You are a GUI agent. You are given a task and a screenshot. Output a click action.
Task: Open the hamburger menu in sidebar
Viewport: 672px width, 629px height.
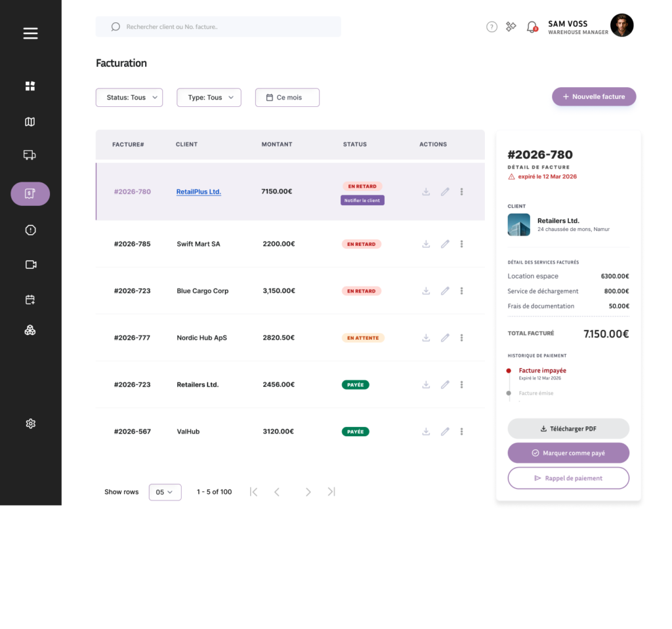(x=30, y=33)
